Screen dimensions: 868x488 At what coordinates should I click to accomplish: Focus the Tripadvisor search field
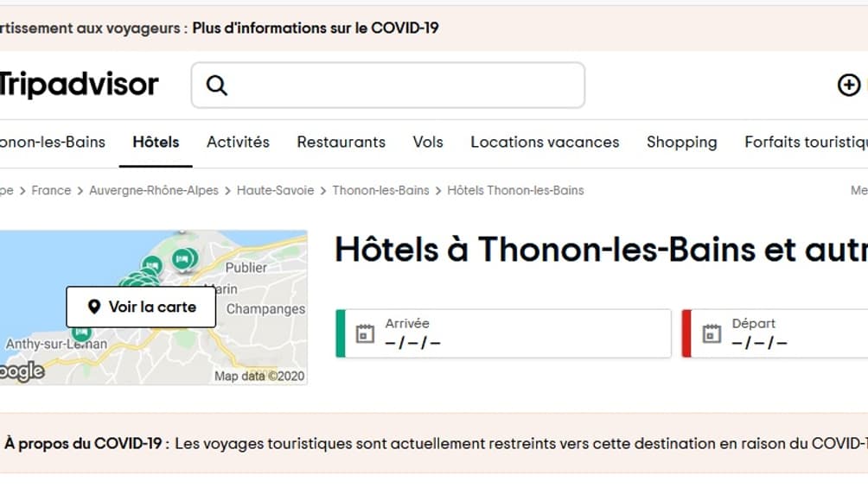click(402, 86)
